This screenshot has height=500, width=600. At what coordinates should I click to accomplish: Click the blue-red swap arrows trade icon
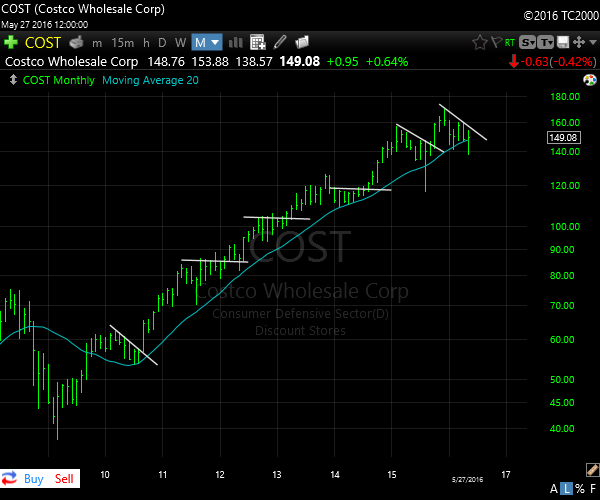pos(10,479)
